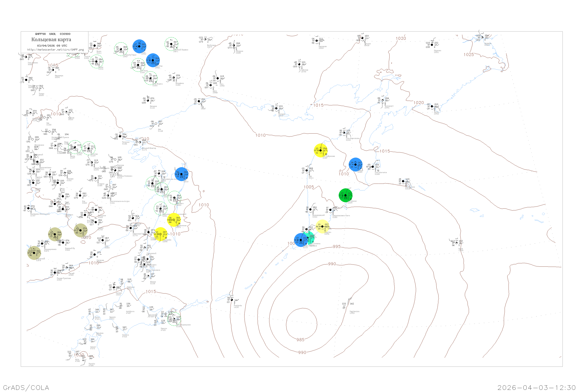Click the Кольцевая карта title

click(x=51, y=40)
